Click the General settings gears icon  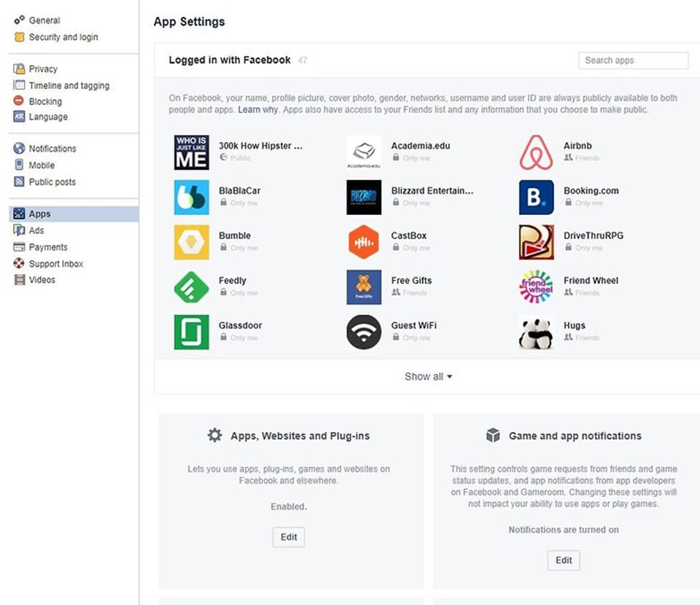point(19,20)
